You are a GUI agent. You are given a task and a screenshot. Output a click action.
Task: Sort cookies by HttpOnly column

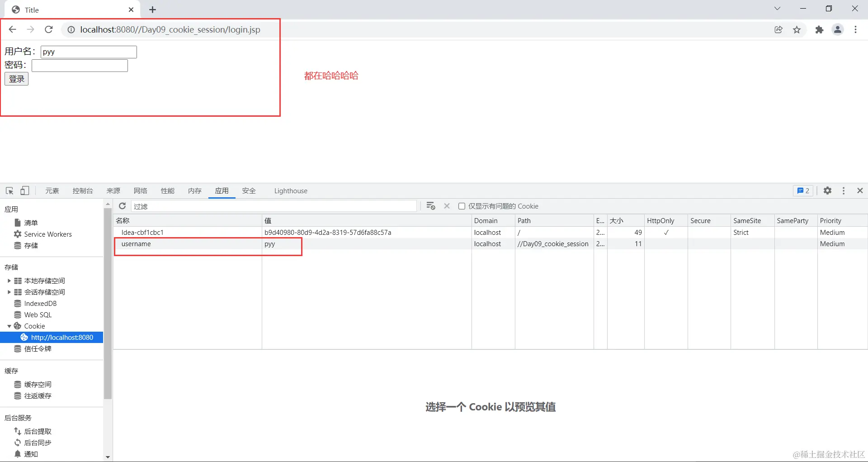pyautogui.click(x=666, y=220)
